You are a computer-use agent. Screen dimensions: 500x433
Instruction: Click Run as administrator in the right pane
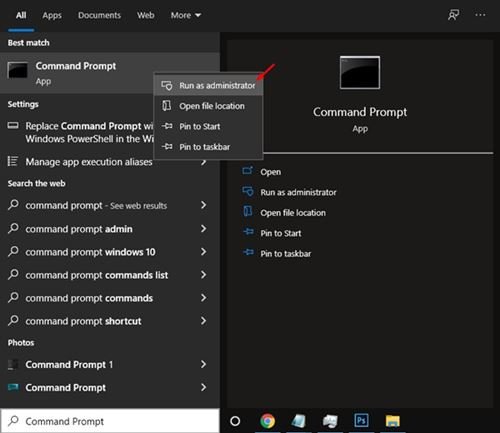coord(298,192)
